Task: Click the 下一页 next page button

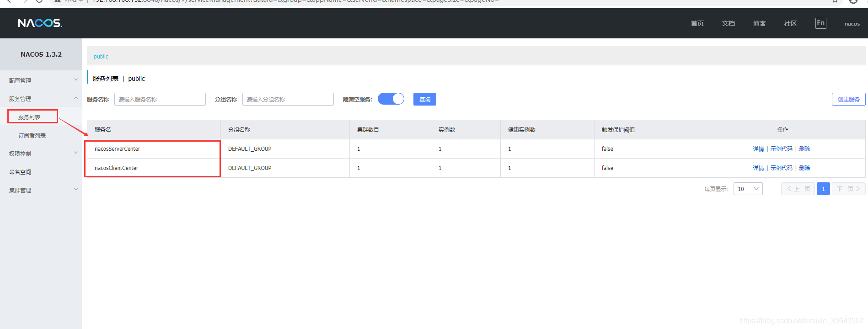Action: (x=848, y=189)
